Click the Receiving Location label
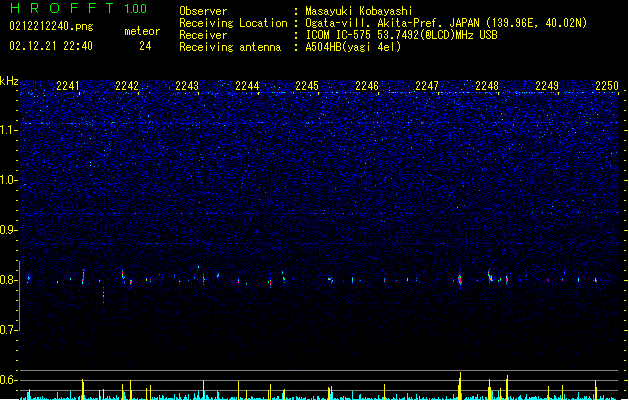This screenshot has width=629, height=400. point(233,23)
